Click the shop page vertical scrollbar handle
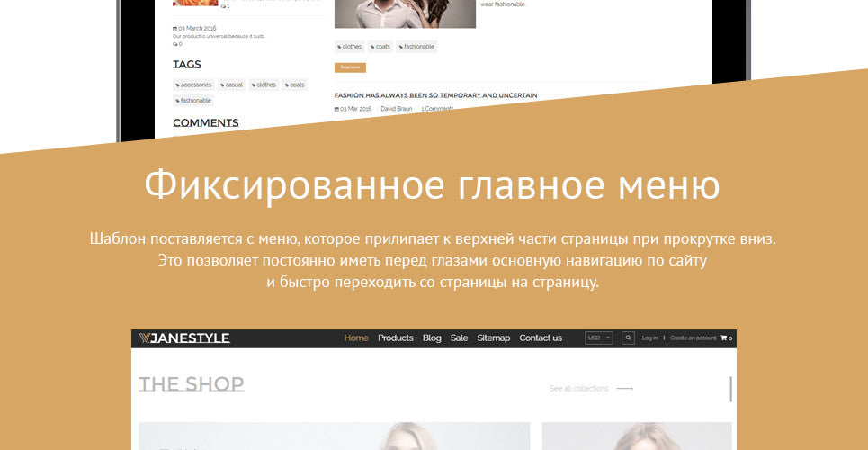The height and width of the screenshot is (450, 868). click(730, 389)
